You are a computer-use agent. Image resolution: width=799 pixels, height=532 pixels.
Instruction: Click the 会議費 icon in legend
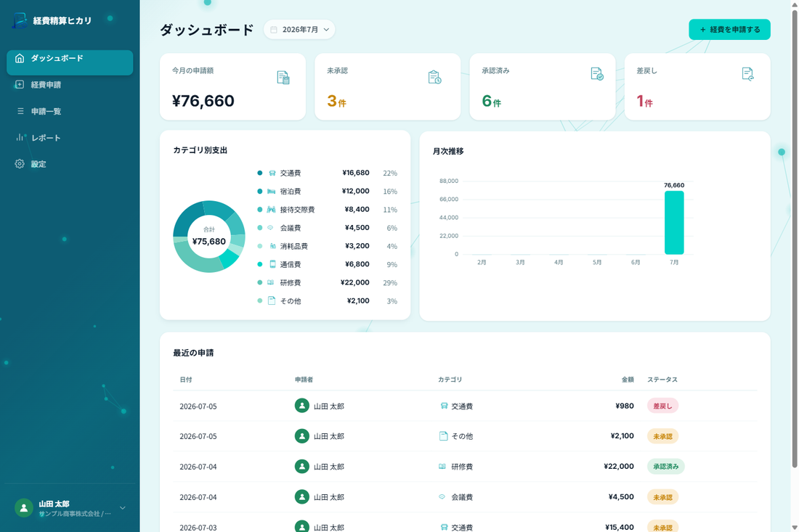tap(271, 228)
